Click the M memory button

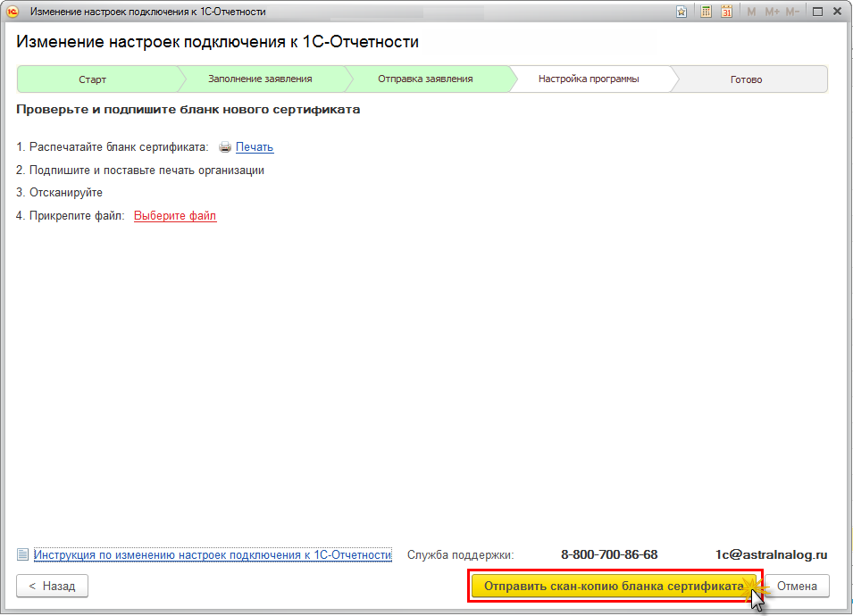[x=751, y=12]
